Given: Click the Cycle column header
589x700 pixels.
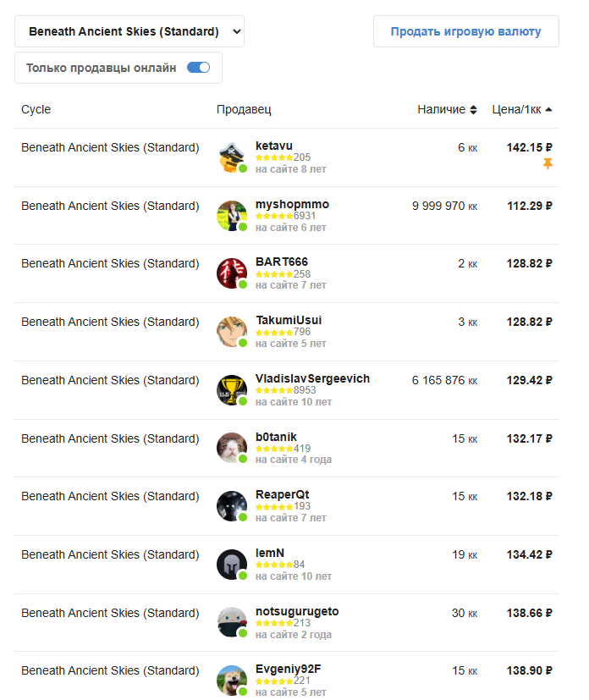Looking at the screenshot, I should [x=36, y=109].
